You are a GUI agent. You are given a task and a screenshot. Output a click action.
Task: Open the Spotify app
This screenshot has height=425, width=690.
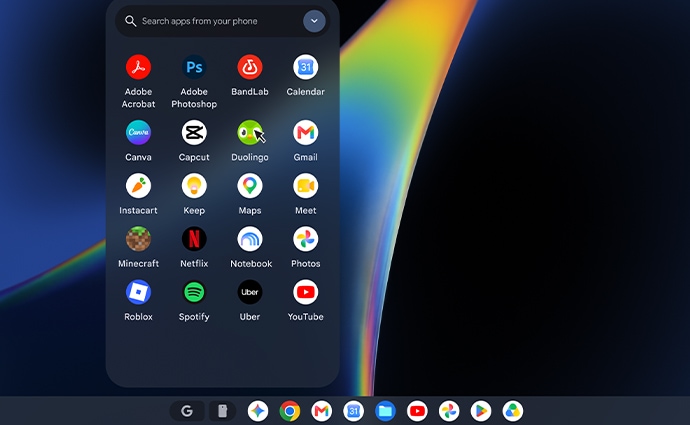pos(194,292)
